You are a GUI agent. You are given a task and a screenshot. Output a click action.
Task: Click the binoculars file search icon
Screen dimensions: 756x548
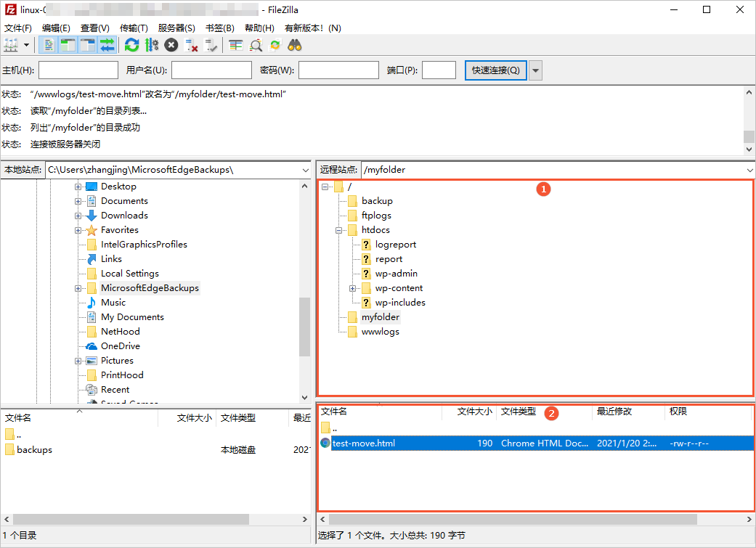point(294,45)
